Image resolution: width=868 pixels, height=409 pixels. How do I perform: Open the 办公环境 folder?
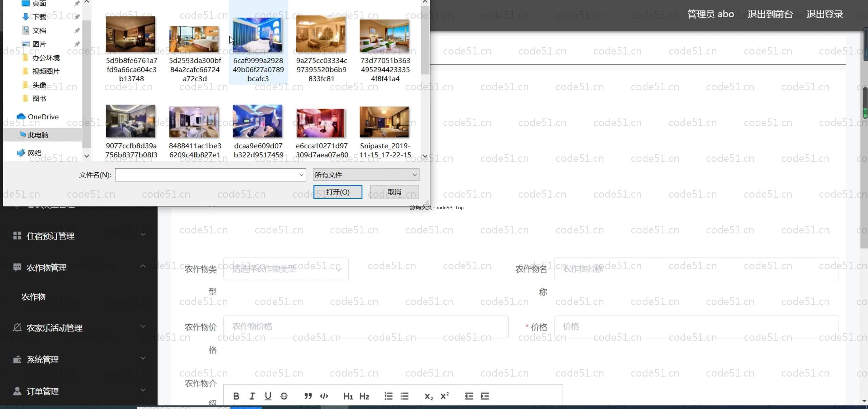[x=46, y=58]
